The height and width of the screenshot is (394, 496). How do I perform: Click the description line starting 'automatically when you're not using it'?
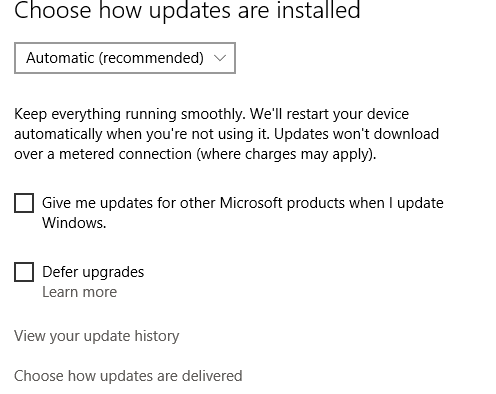pyautogui.click(x=227, y=134)
